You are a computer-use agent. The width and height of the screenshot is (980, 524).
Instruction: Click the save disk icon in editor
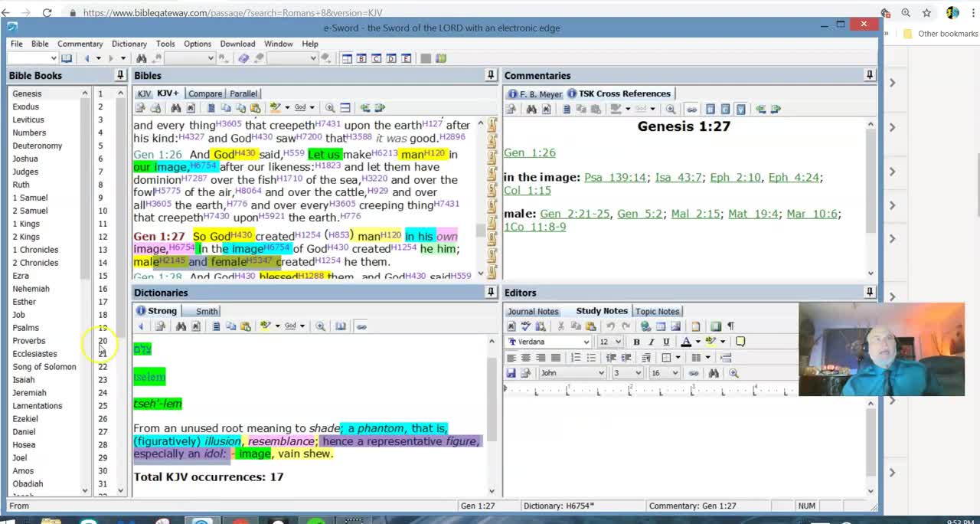click(511, 373)
